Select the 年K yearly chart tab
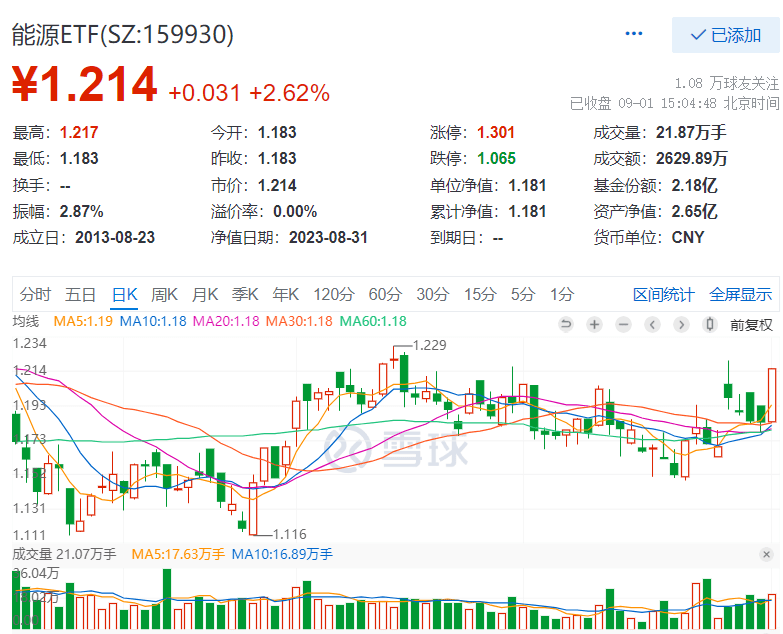This screenshot has height=634, width=783. 286,294
